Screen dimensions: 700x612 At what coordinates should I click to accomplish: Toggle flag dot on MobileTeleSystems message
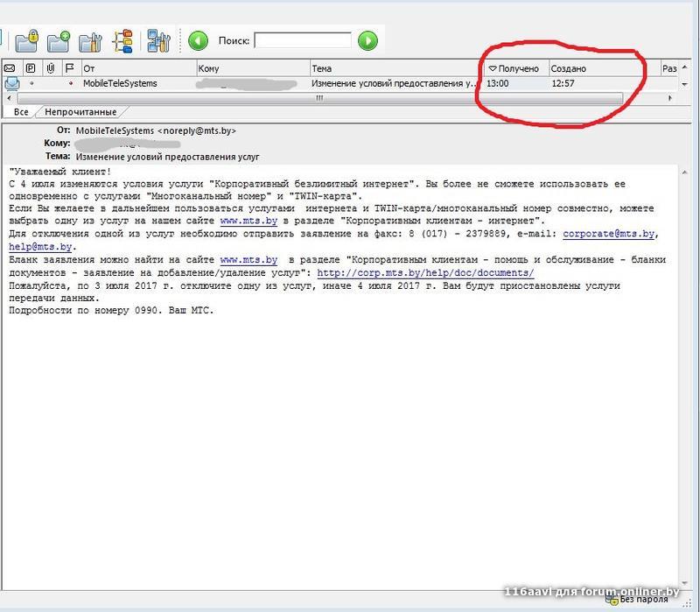tap(71, 83)
